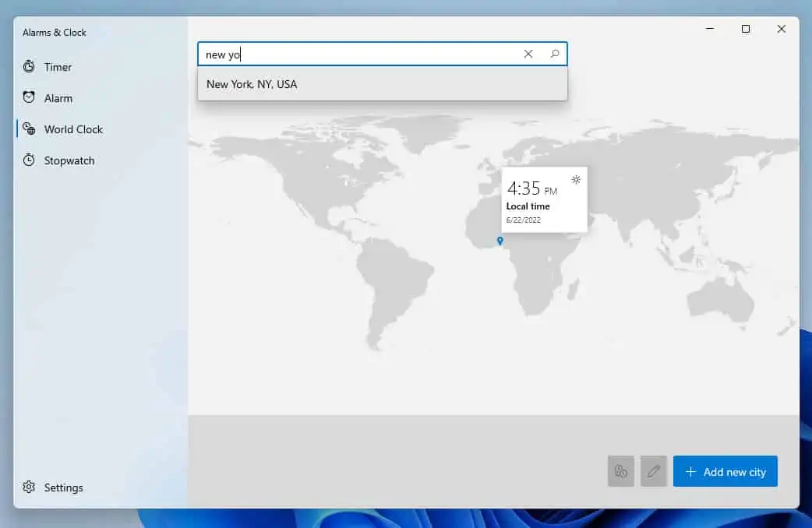Click the edit pencil button
The height and width of the screenshot is (528, 812).
coord(654,472)
